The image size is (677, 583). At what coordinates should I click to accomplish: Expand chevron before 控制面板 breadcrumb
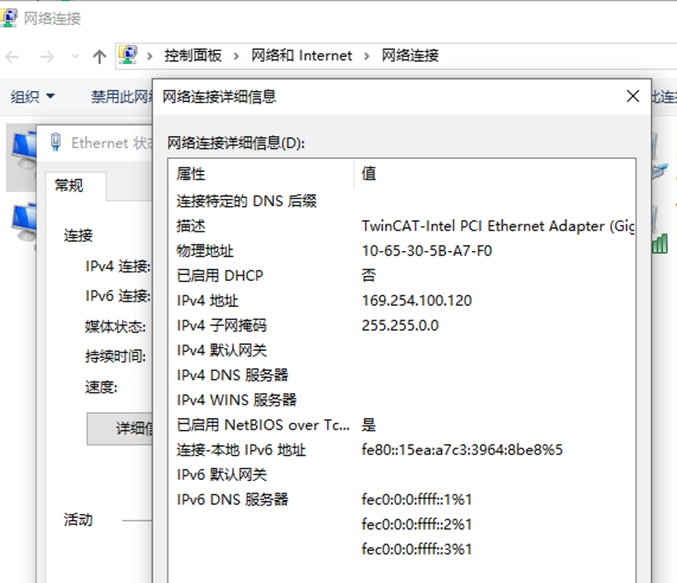pyautogui.click(x=149, y=56)
